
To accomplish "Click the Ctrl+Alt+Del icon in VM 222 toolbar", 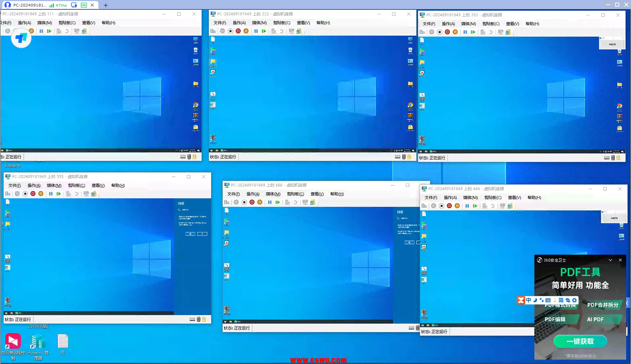I will point(213,31).
